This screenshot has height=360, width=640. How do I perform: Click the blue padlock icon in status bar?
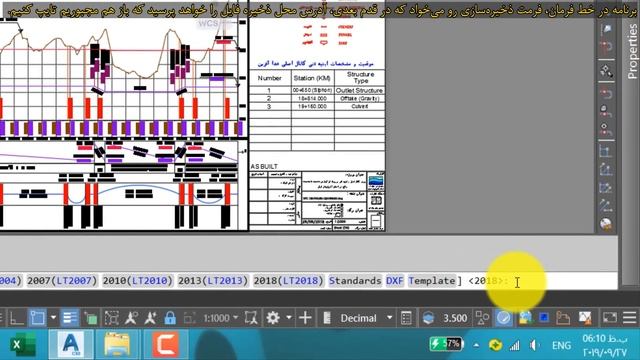(x=170, y=318)
